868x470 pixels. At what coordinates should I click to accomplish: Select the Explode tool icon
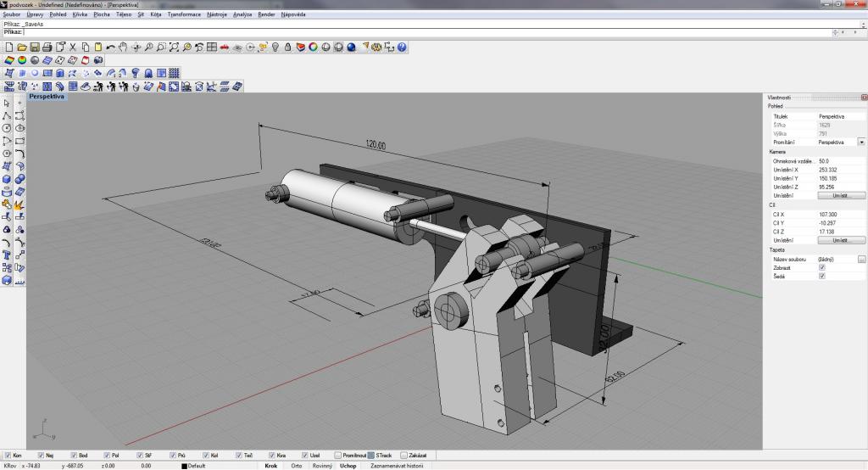pos(19,204)
